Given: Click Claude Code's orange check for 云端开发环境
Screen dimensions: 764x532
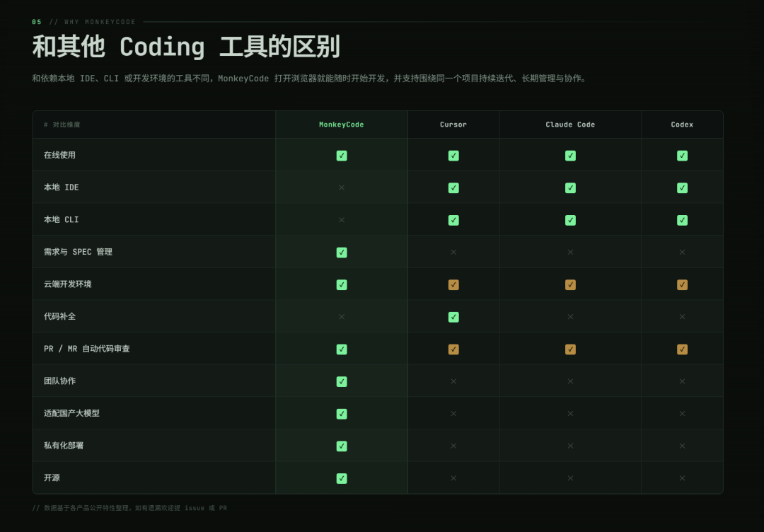Looking at the screenshot, I should tap(570, 284).
